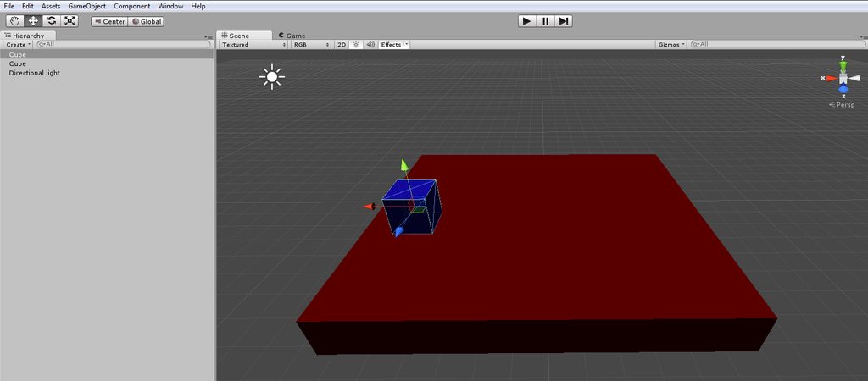Open the File menu
The width and height of the screenshot is (868, 381).
pos(8,6)
